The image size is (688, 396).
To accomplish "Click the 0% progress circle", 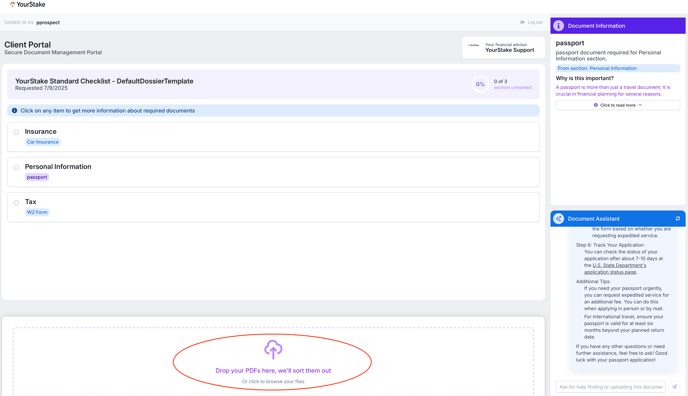I will (480, 84).
